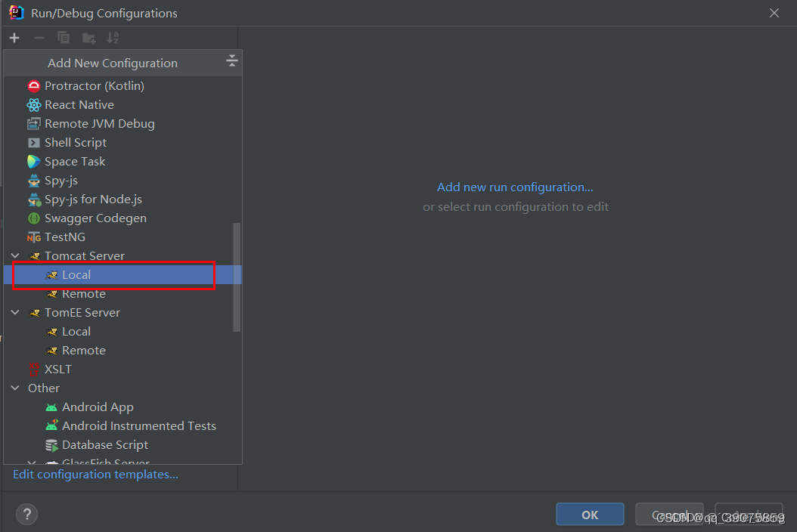The height and width of the screenshot is (532, 797).
Task: Click the IntelliJ IDEA logo in title bar
Action: tap(17, 13)
